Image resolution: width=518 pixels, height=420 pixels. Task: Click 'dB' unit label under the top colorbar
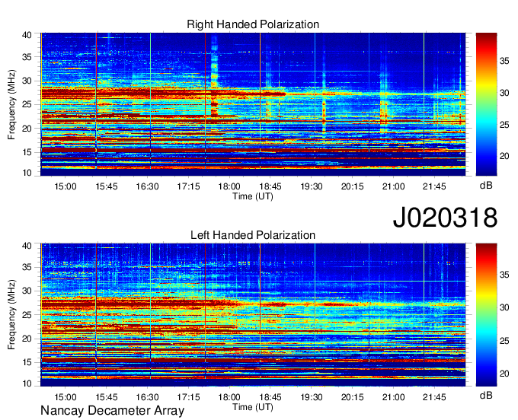pyautogui.click(x=486, y=186)
